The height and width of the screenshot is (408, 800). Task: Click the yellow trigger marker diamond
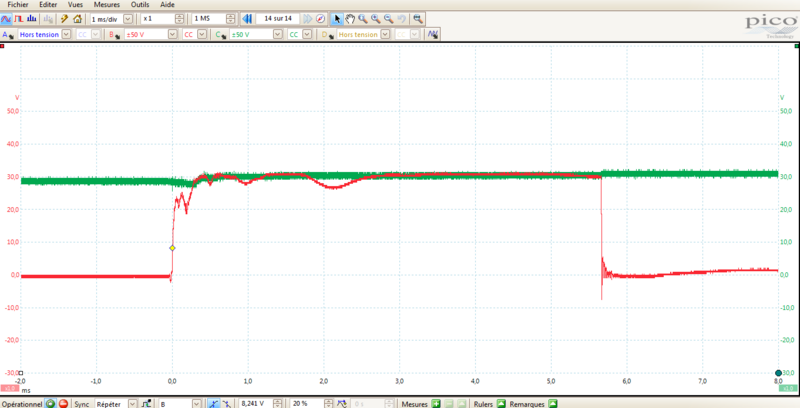(x=172, y=248)
